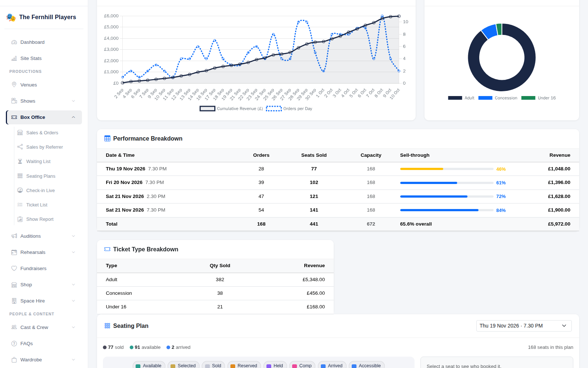588x368 pixels.
Task: Click the Reserved seat legend chip
Action: pyautogui.click(x=244, y=365)
